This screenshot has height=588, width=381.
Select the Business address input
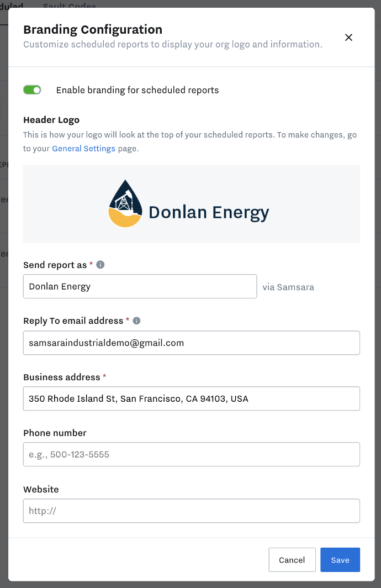coord(192,398)
